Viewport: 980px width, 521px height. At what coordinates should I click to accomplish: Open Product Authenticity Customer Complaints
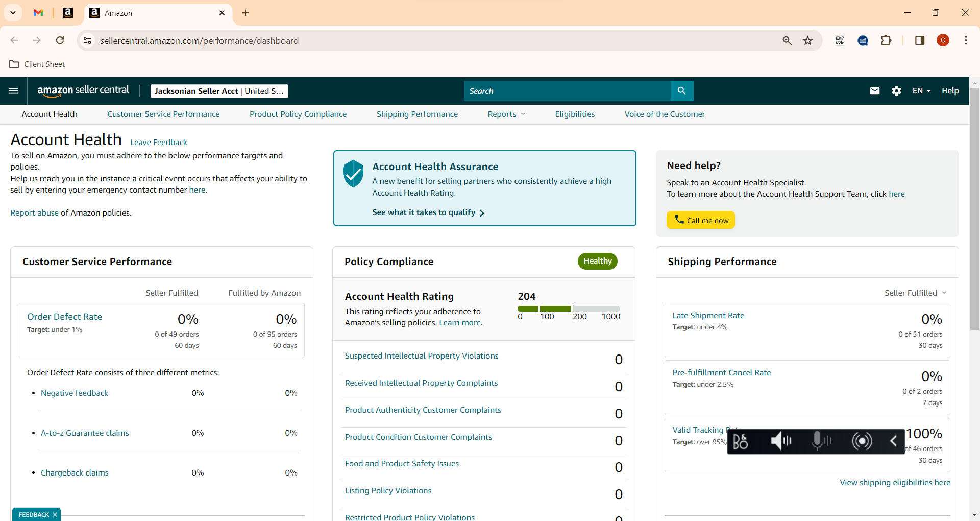(x=423, y=410)
